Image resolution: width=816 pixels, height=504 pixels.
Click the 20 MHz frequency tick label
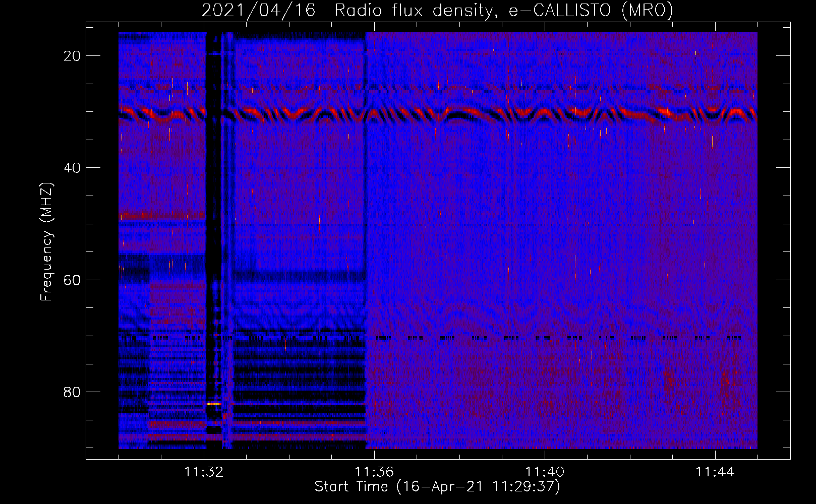click(x=72, y=56)
